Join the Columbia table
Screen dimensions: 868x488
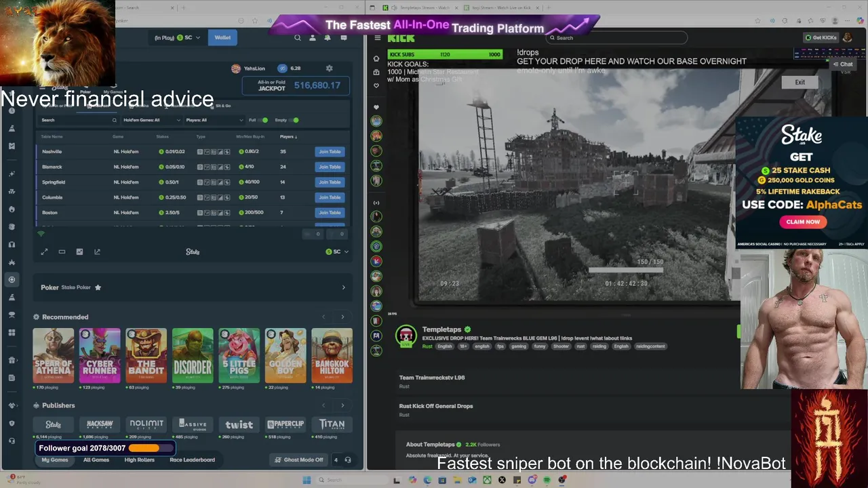tap(330, 197)
